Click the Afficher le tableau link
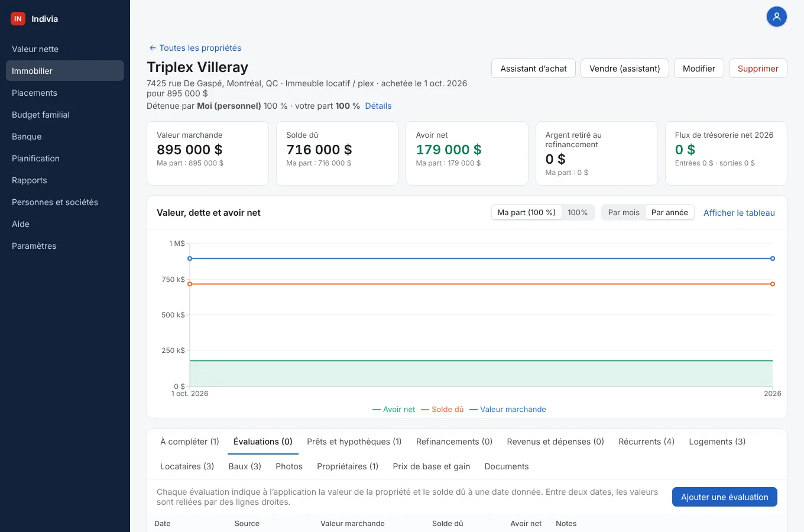This screenshot has width=804, height=532. 739,213
